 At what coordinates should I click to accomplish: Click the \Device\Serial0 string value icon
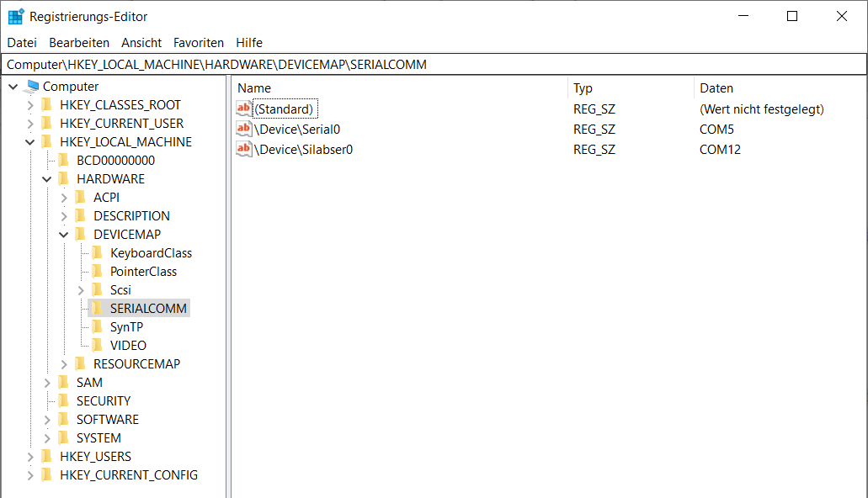[x=243, y=129]
